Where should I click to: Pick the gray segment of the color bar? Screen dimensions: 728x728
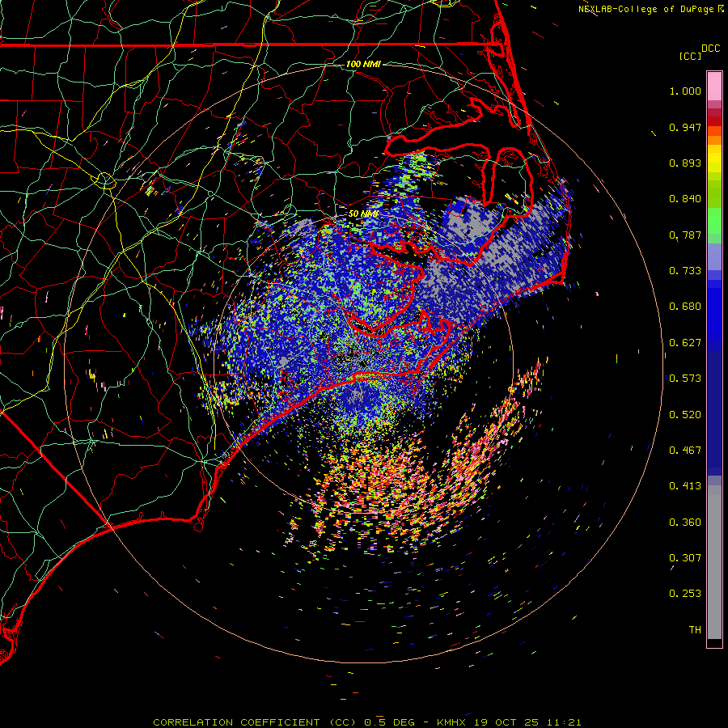pyautogui.click(x=714, y=562)
